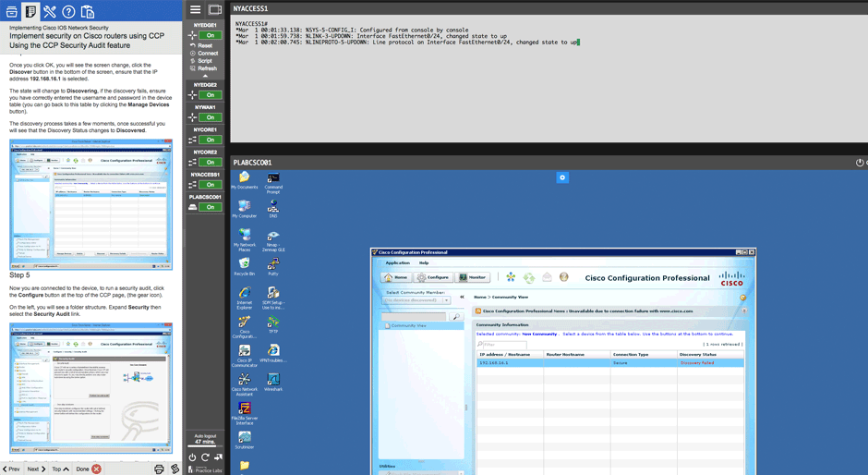Click the reload arrow icon in panel footer
The image size is (868, 475).
(x=205, y=457)
